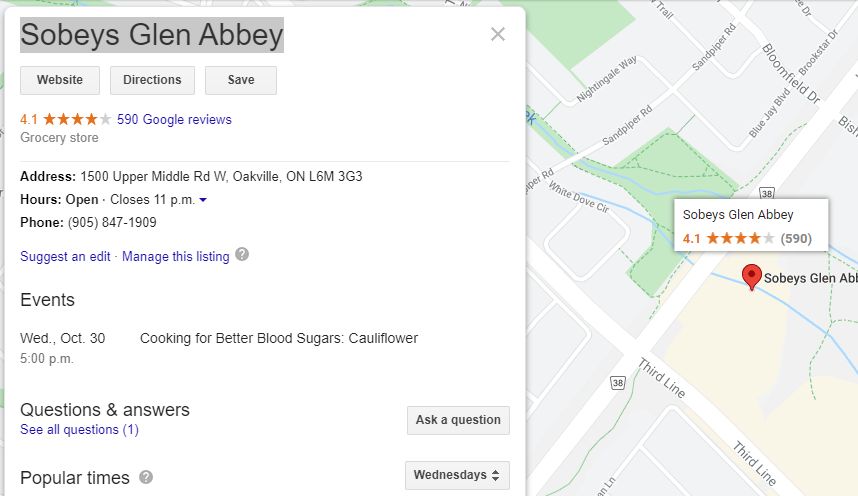The image size is (858, 496).
Task: Open See all questions (1) link
Action: point(79,430)
